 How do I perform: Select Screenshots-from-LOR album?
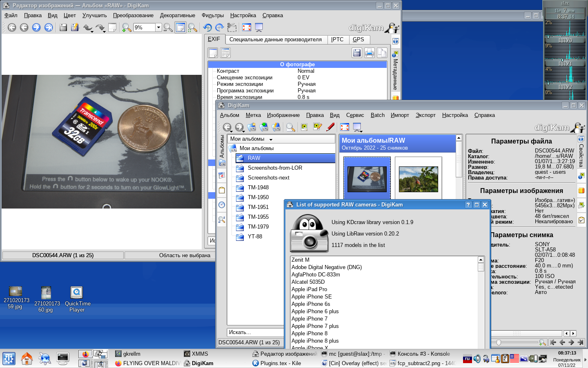tap(275, 168)
